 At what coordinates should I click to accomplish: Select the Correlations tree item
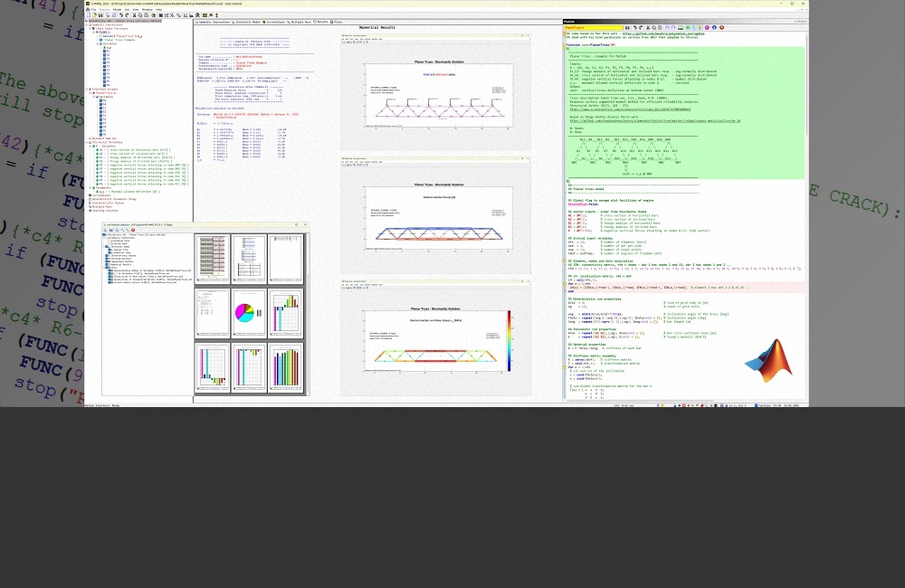click(x=101, y=195)
